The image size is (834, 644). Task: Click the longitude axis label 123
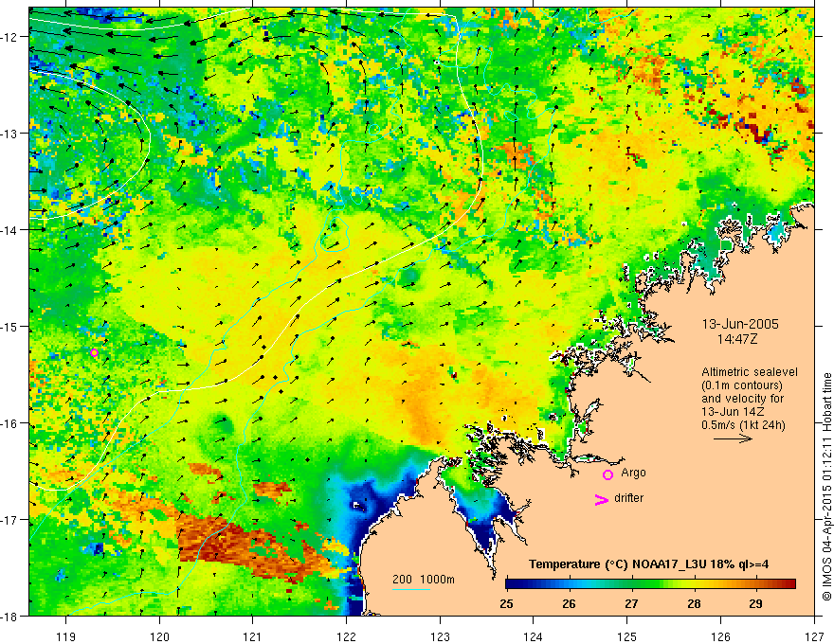440,636
